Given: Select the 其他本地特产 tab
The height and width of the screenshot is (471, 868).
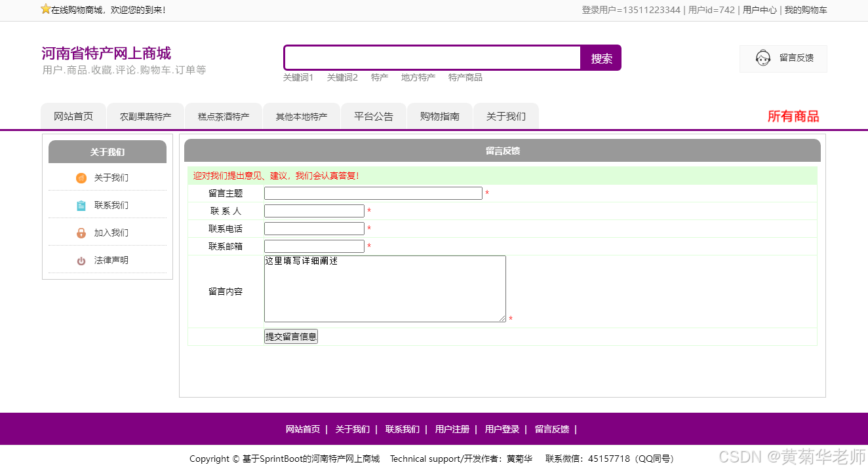Looking at the screenshot, I should click(x=301, y=116).
